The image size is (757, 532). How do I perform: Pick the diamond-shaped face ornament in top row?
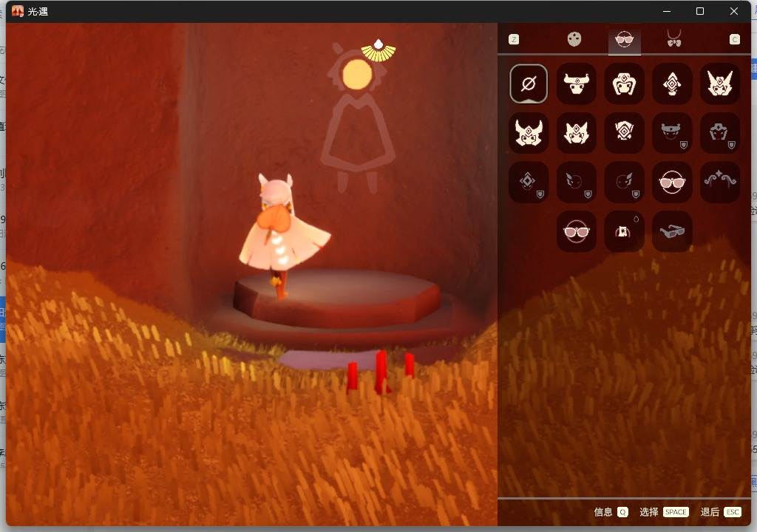pos(672,83)
